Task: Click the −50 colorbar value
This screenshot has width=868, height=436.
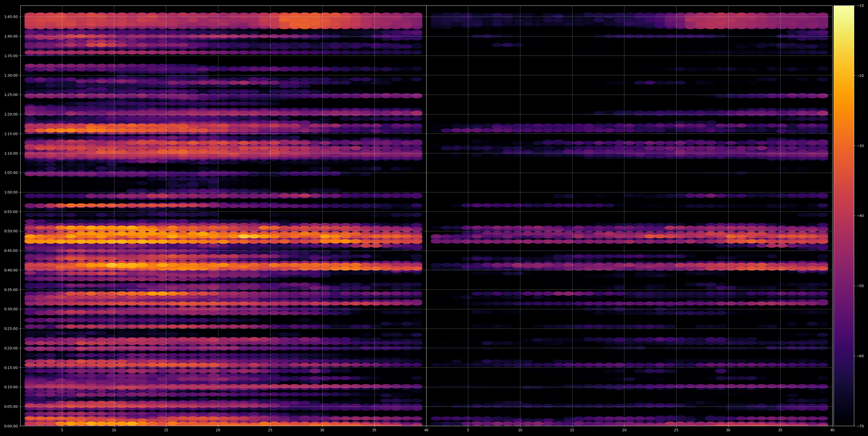Action: 860,286
